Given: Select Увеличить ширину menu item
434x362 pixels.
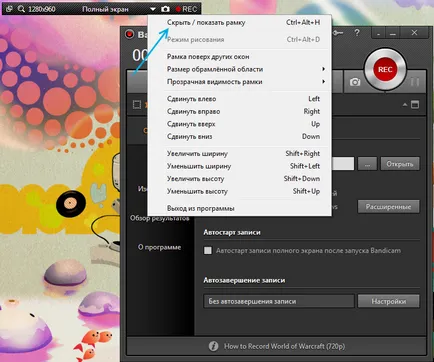Looking at the screenshot, I should 240,154.
